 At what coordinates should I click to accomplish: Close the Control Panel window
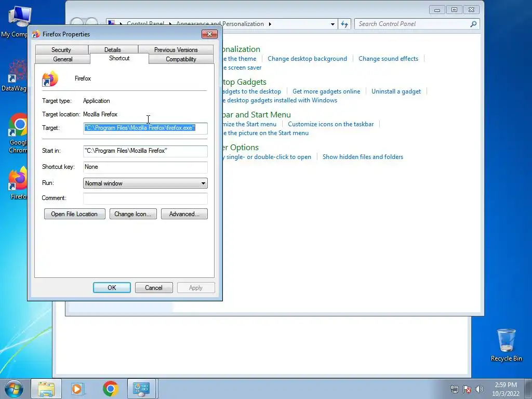471,10
